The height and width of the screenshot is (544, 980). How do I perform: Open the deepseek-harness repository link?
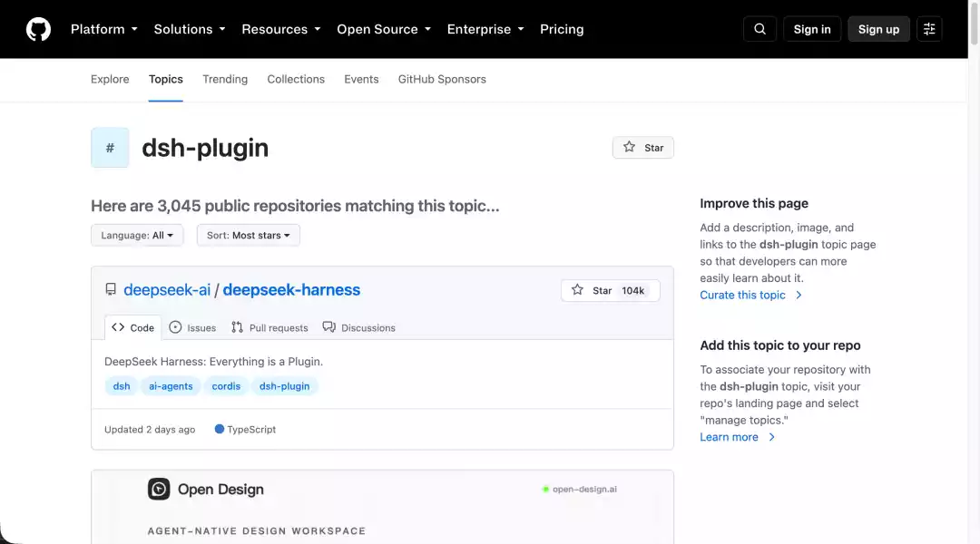click(291, 290)
